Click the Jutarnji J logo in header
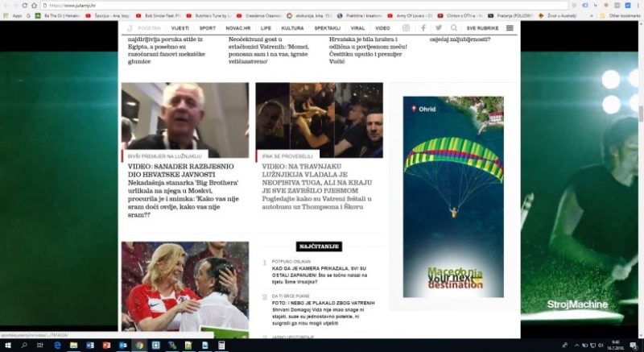The image size is (644, 352). pos(130,28)
